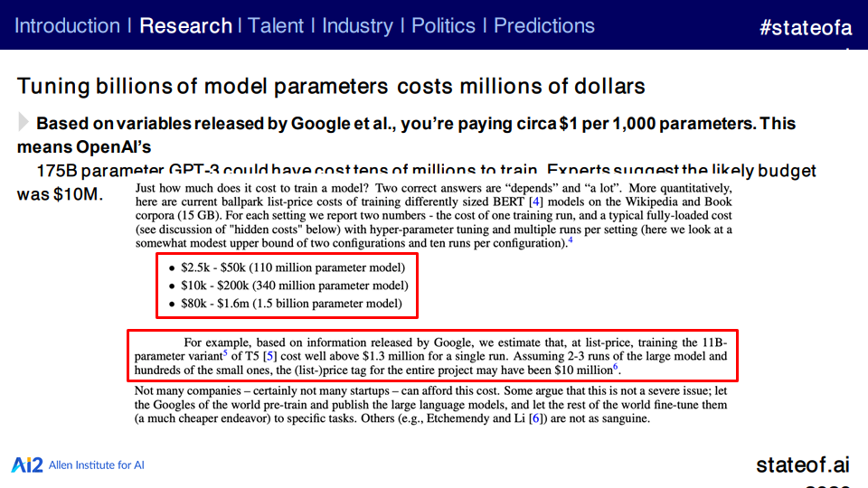Click footnote 4 superscript after configuration
Image resolution: width=868 pixels, height=488 pixels.
pyautogui.click(x=571, y=240)
